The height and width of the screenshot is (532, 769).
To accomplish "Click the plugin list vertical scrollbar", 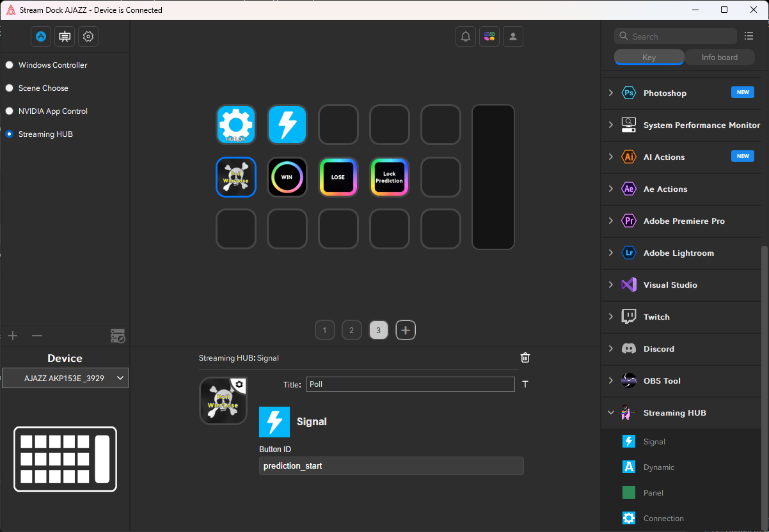I will (765, 387).
